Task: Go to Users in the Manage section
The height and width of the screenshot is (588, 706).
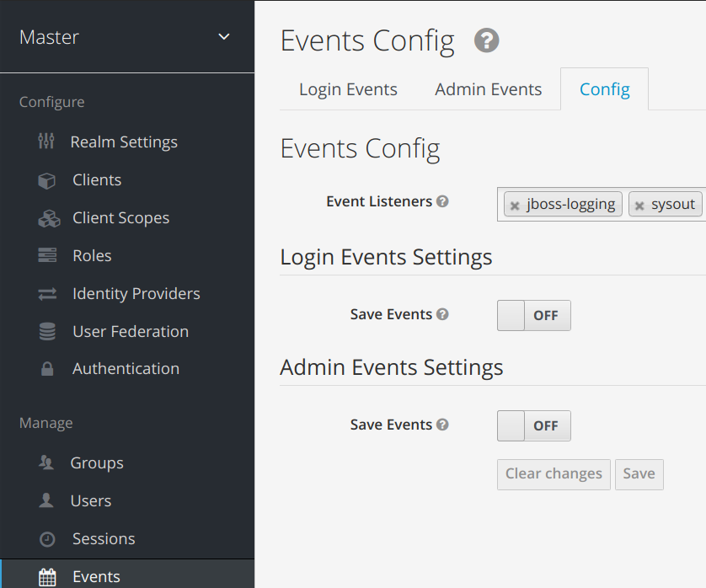Action: (x=91, y=501)
